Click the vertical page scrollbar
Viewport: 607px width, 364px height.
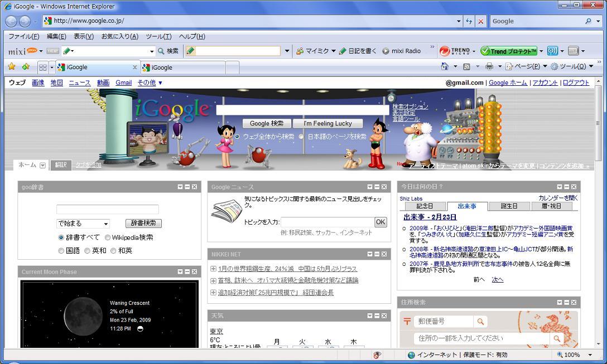coord(598,123)
